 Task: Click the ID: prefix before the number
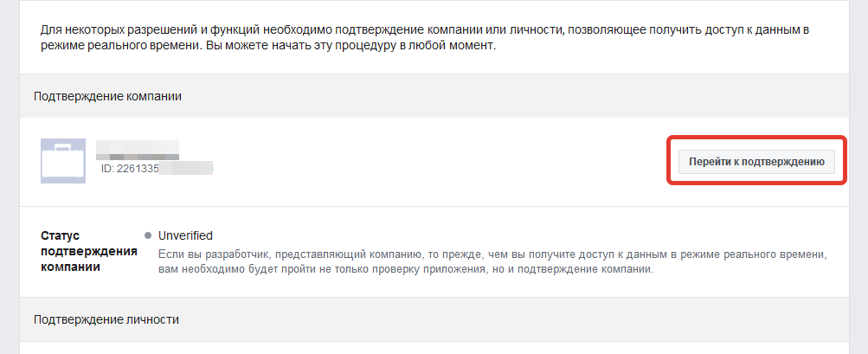click(x=108, y=168)
